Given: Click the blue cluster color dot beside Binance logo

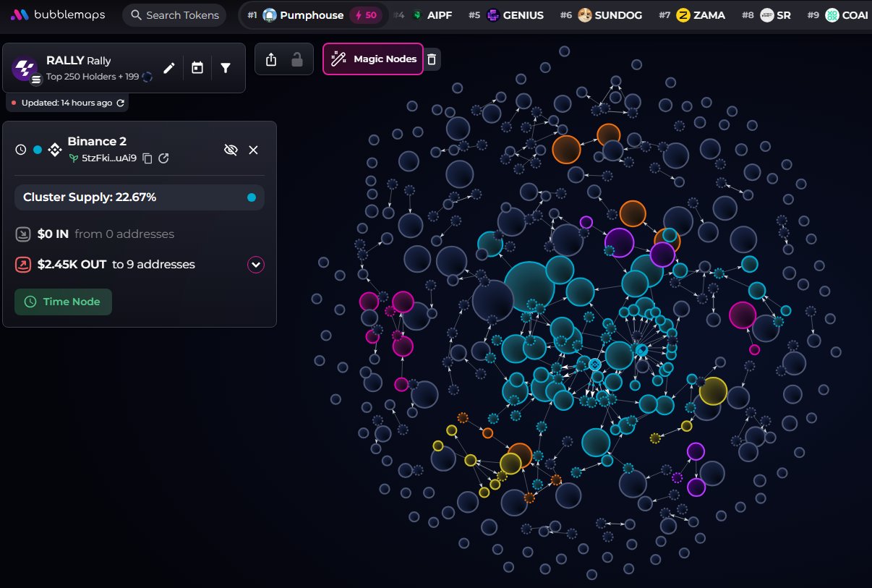Looking at the screenshot, I should click(x=38, y=150).
